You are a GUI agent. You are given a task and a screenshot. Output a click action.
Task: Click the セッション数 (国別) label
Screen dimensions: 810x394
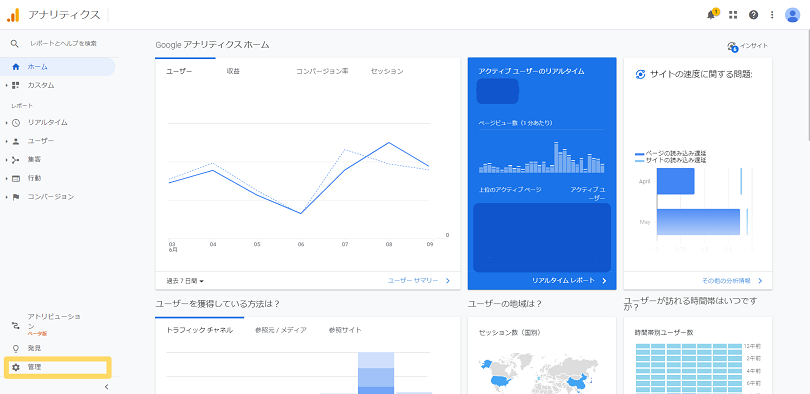pyautogui.click(x=509, y=332)
